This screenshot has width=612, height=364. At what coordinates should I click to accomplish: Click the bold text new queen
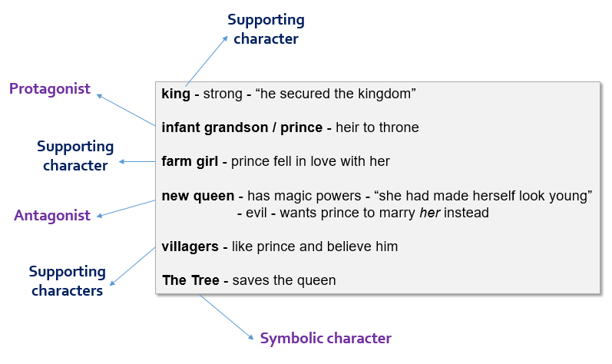click(198, 196)
